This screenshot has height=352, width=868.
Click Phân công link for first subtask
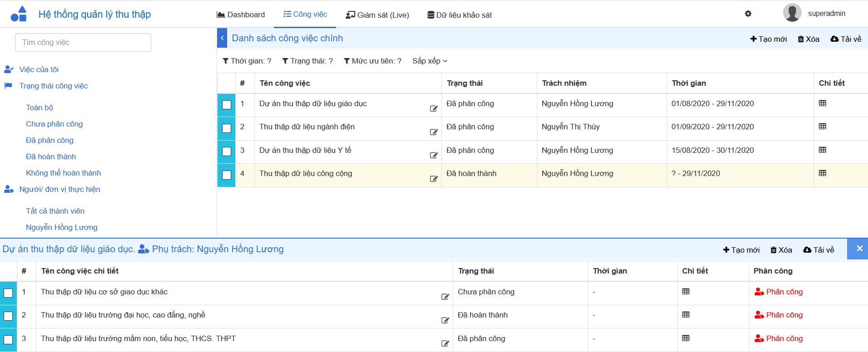779,292
